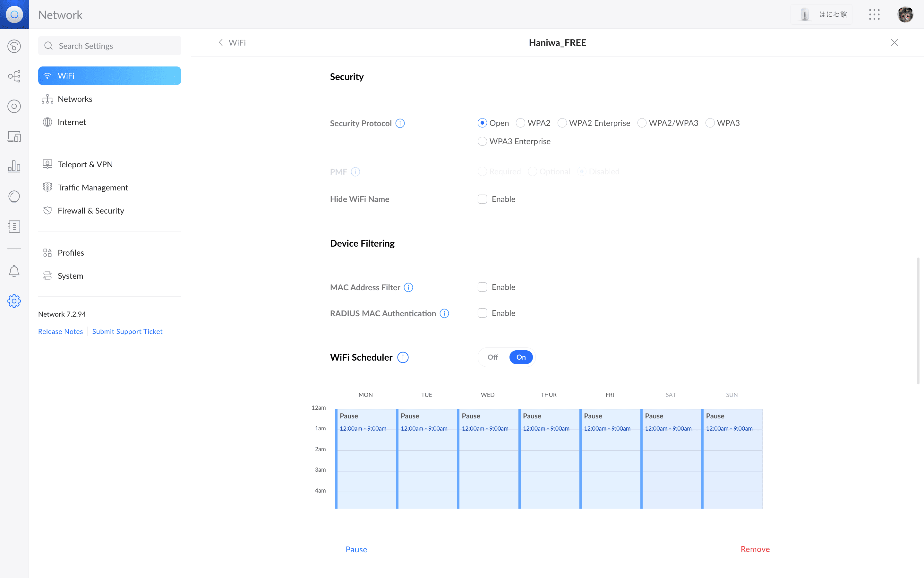924x578 pixels.
Task: Click the WiFi Scheduler info icon
Action: [403, 357]
